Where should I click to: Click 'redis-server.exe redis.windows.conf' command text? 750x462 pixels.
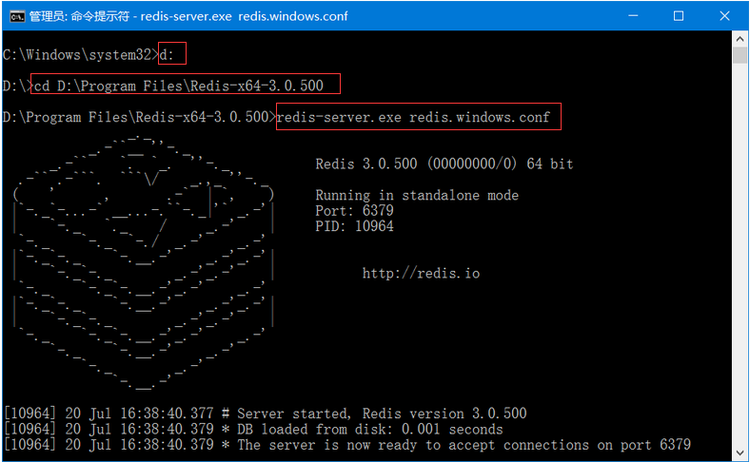(414, 117)
